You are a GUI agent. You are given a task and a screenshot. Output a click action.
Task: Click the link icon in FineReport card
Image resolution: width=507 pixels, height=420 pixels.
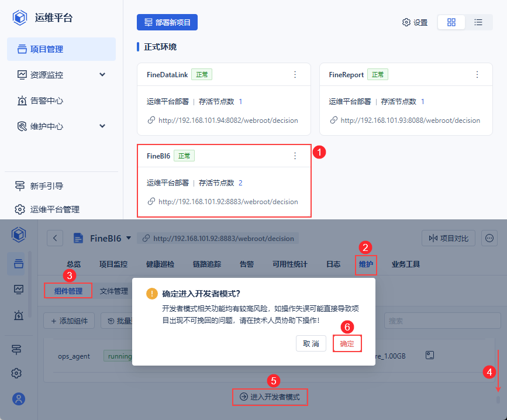pyautogui.click(x=333, y=121)
